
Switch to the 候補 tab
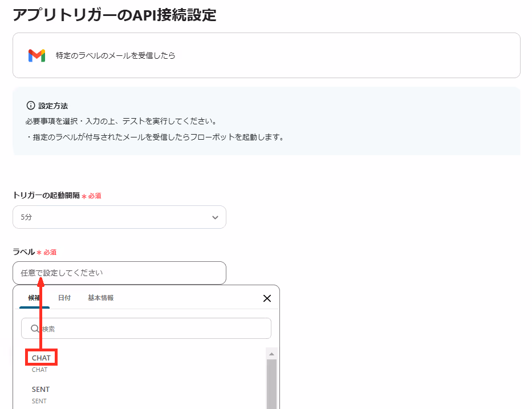[x=34, y=298]
